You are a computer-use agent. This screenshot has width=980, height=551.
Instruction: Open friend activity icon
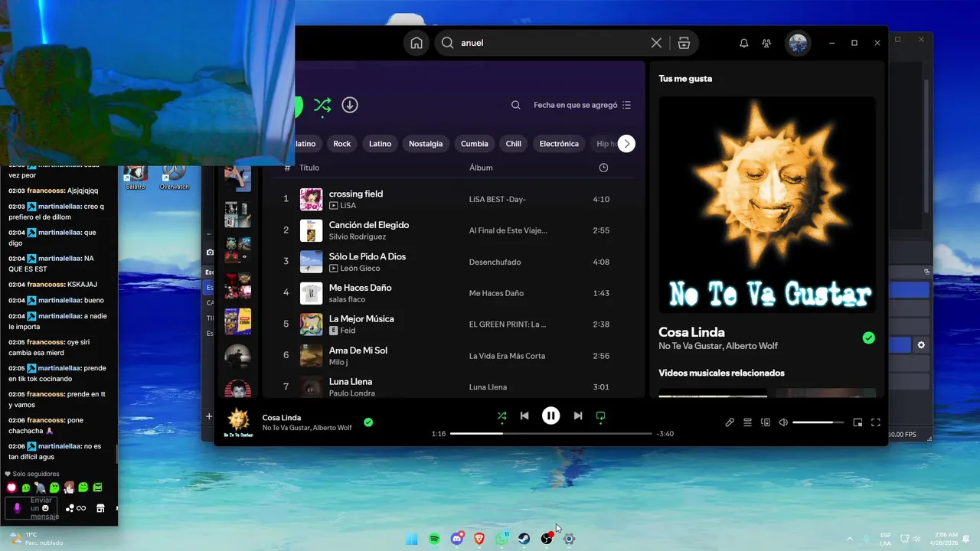pos(766,43)
